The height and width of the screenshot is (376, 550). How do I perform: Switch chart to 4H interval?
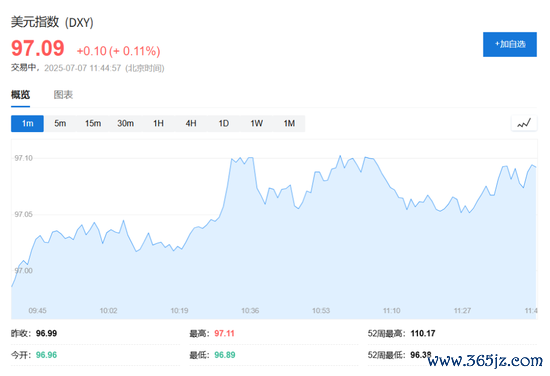(x=191, y=123)
